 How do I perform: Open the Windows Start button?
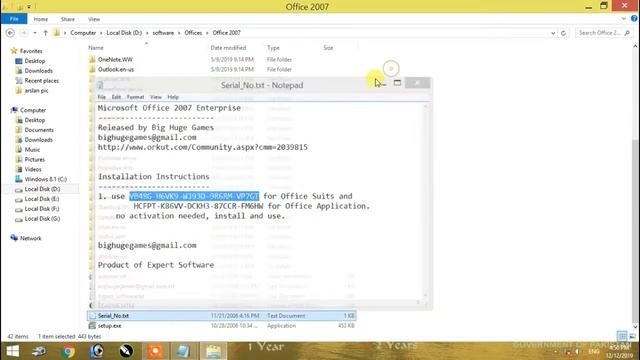point(13,351)
